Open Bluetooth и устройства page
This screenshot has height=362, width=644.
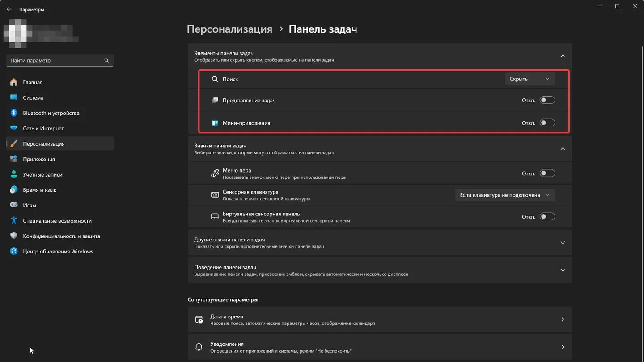[60, 113]
